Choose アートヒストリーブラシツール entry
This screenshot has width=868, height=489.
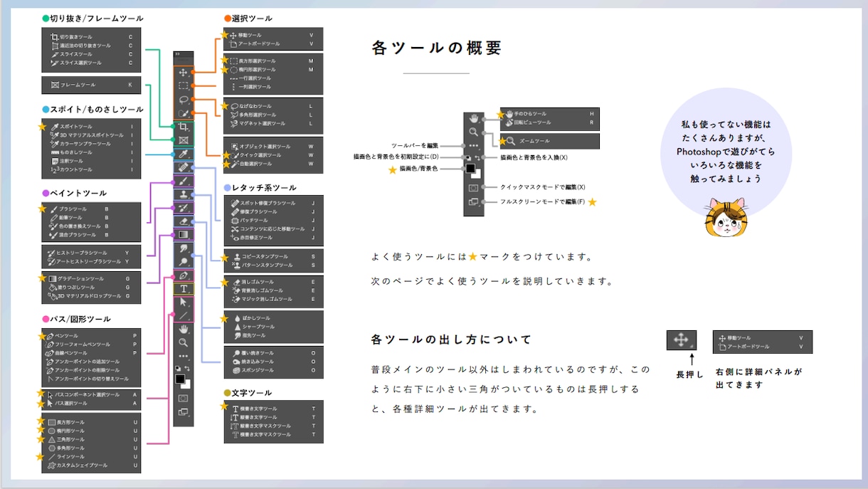click(x=84, y=261)
